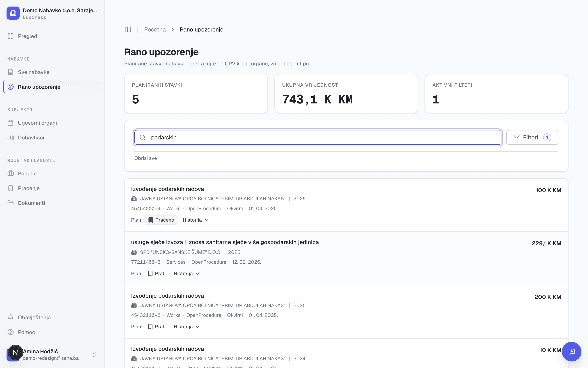Click the Ukupna vrijednost 743,1 K KM card
The width and height of the screenshot is (588, 368).
tap(346, 94)
